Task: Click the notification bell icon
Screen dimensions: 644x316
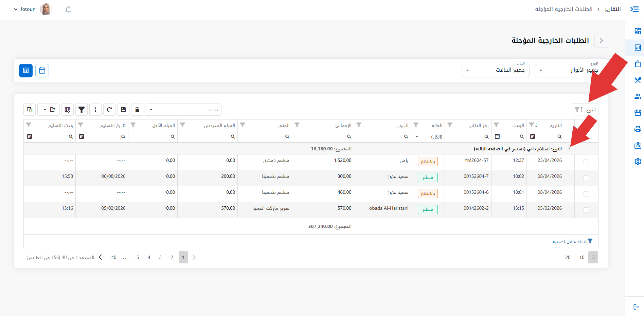Action: pos(68,9)
